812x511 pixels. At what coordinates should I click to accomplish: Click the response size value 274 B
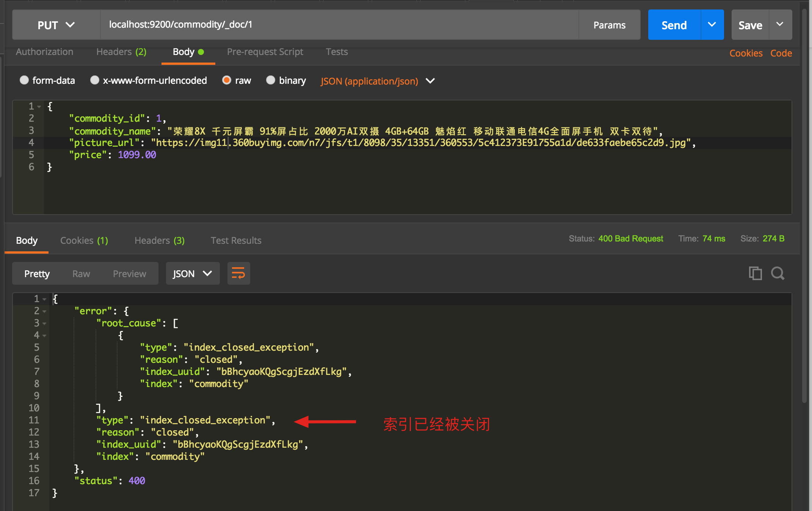coord(773,239)
